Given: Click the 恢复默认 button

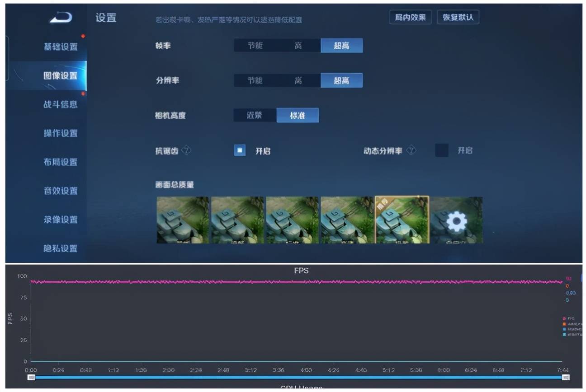Looking at the screenshot, I should pos(458,17).
